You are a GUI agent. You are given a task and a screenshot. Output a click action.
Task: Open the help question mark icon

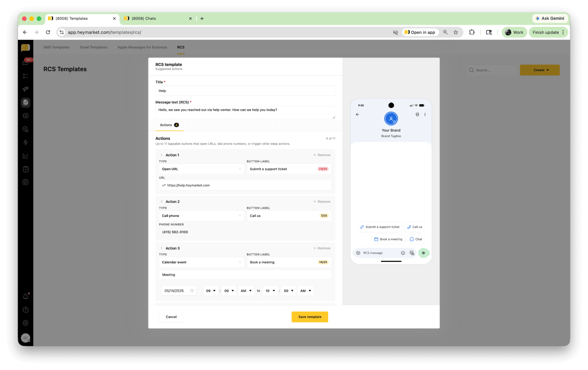[x=26, y=309]
